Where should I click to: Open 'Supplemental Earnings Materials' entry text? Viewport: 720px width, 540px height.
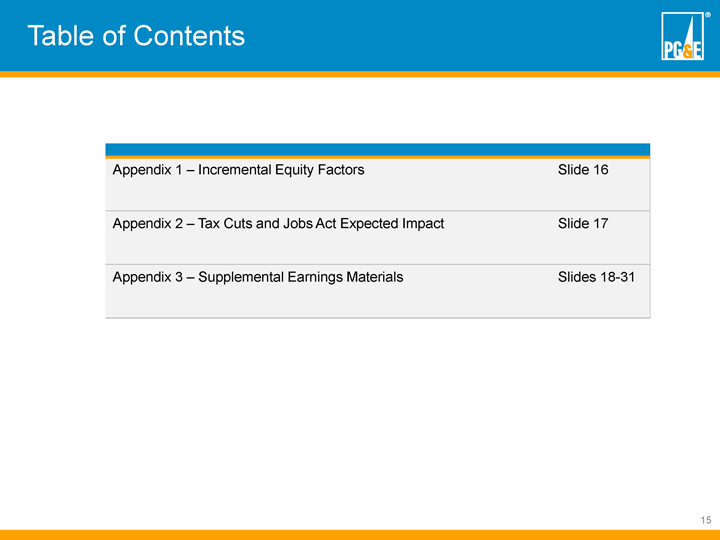(301, 276)
